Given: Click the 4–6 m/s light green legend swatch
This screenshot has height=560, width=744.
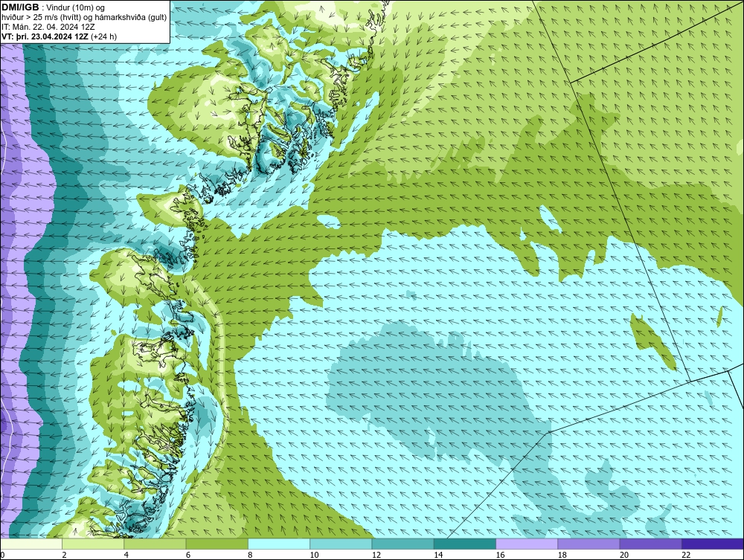Looking at the screenshot, I should click(155, 544).
